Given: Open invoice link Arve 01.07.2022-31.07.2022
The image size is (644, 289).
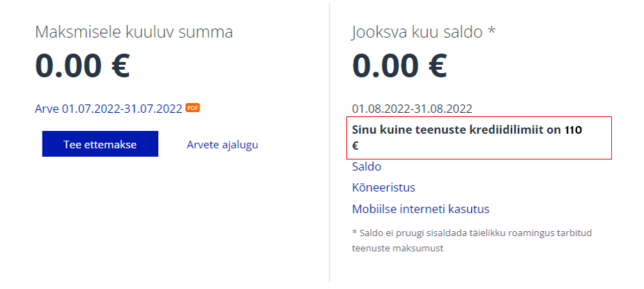Looking at the screenshot, I should pos(108,109).
